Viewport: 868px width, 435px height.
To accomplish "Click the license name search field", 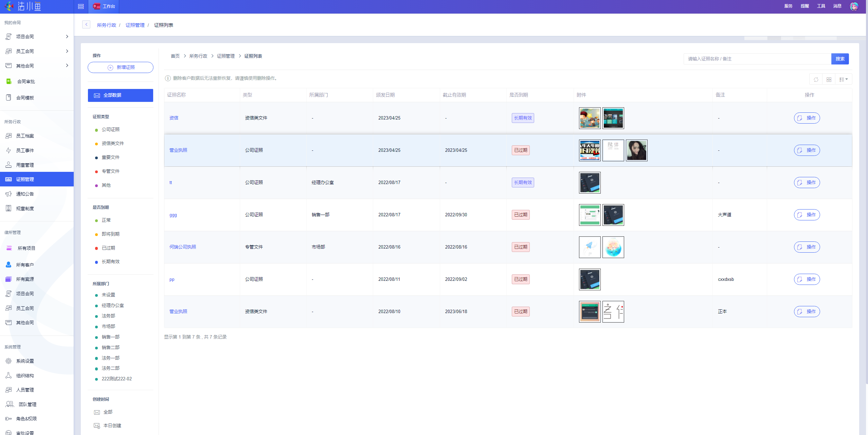I will point(757,59).
